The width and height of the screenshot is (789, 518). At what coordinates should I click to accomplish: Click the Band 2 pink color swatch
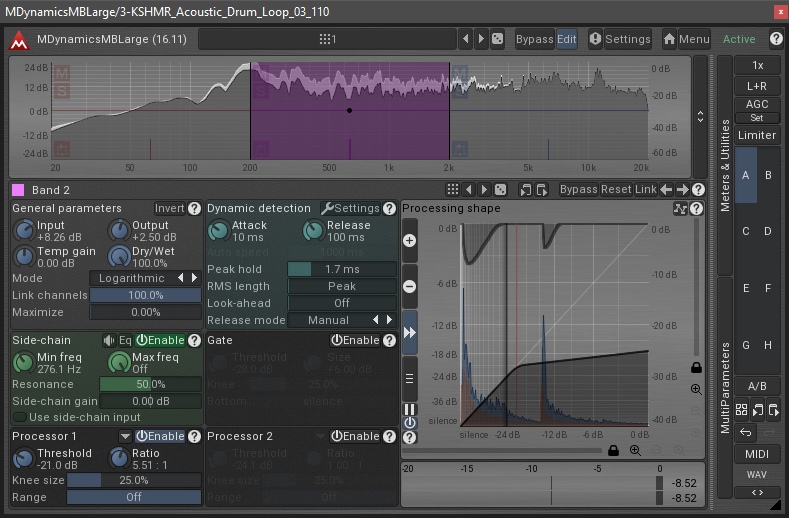[x=18, y=190]
